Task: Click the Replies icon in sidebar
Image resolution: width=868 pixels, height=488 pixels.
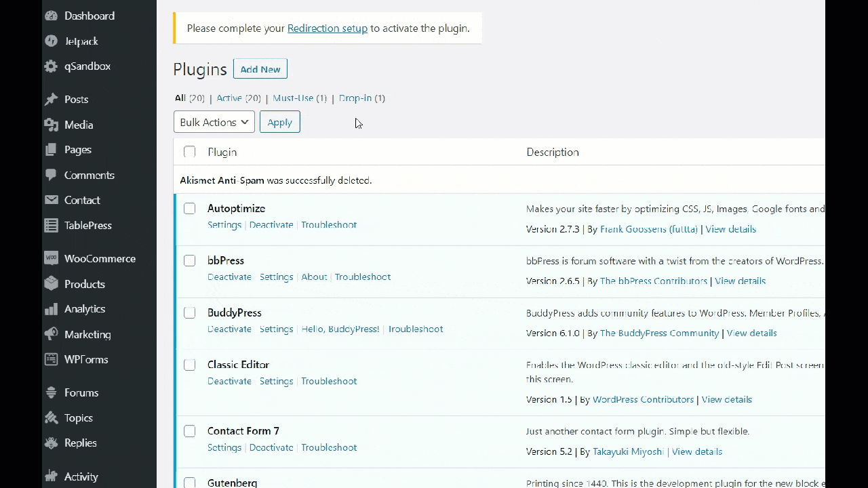Action: pos(51,443)
